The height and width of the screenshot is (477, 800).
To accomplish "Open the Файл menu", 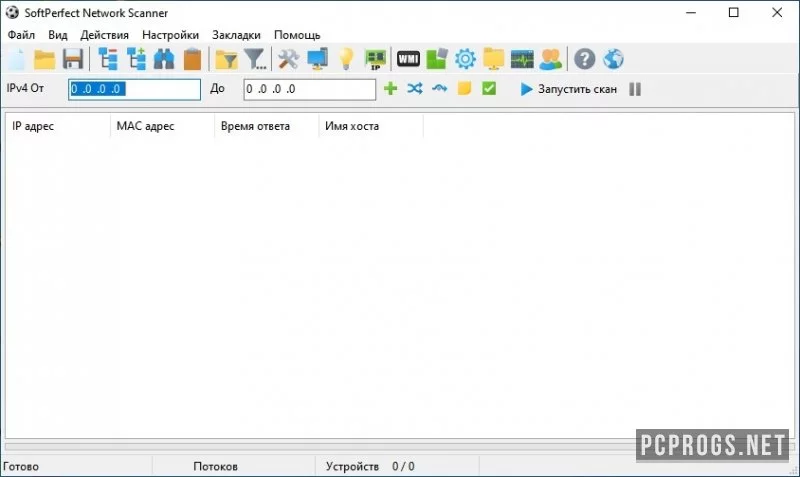I will (x=21, y=35).
